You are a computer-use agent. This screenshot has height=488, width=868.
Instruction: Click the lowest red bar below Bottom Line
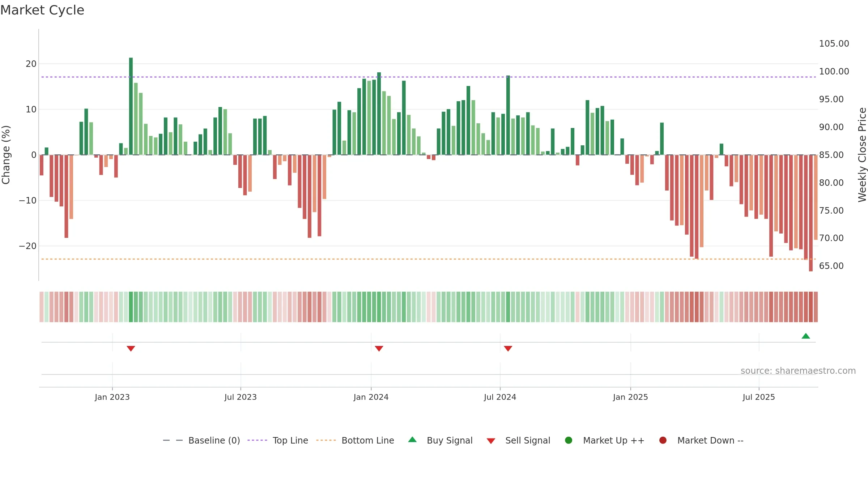tap(811, 213)
